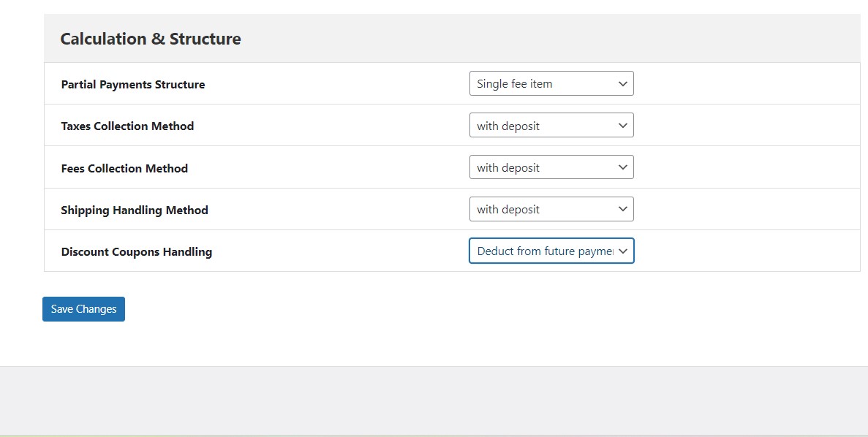
Task: Open the Fees Collection Method dropdown
Action: [551, 167]
